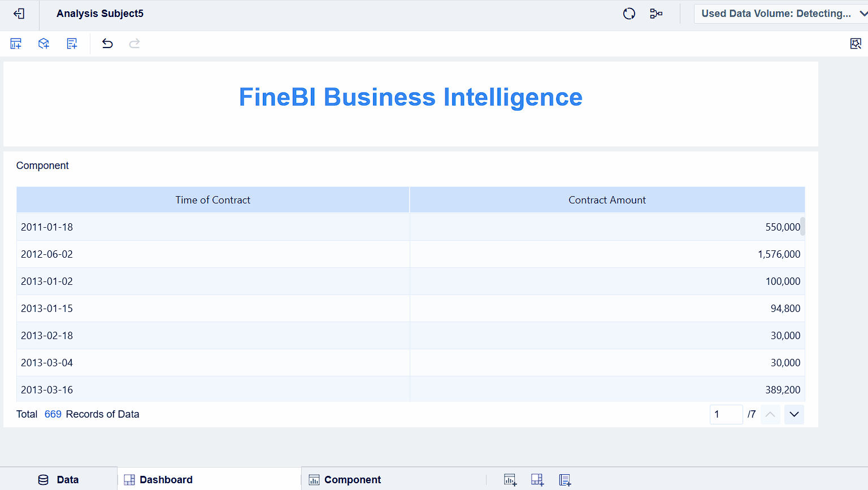Click the Time of Contract column header
This screenshot has width=868, height=490.
coord(213,200)
